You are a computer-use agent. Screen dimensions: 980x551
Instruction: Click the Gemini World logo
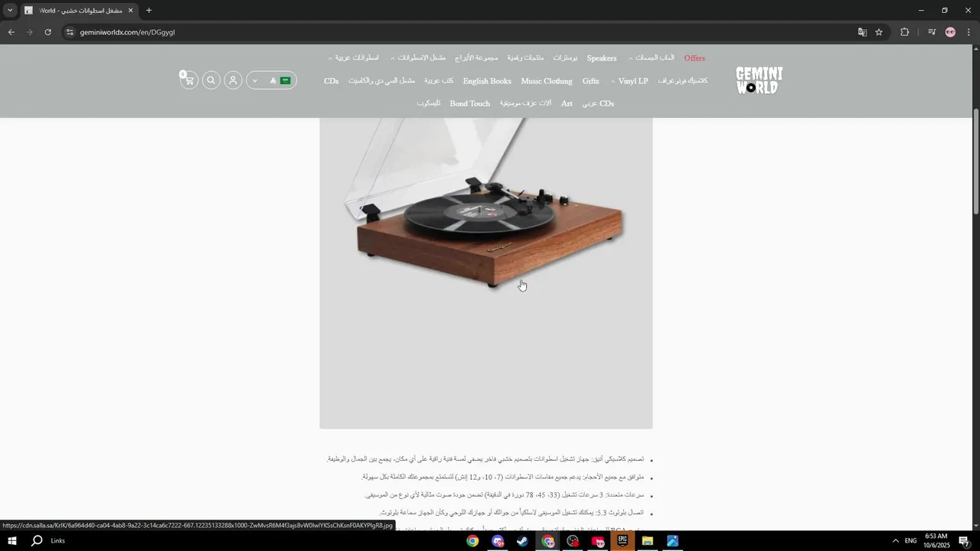click(759, 80)
